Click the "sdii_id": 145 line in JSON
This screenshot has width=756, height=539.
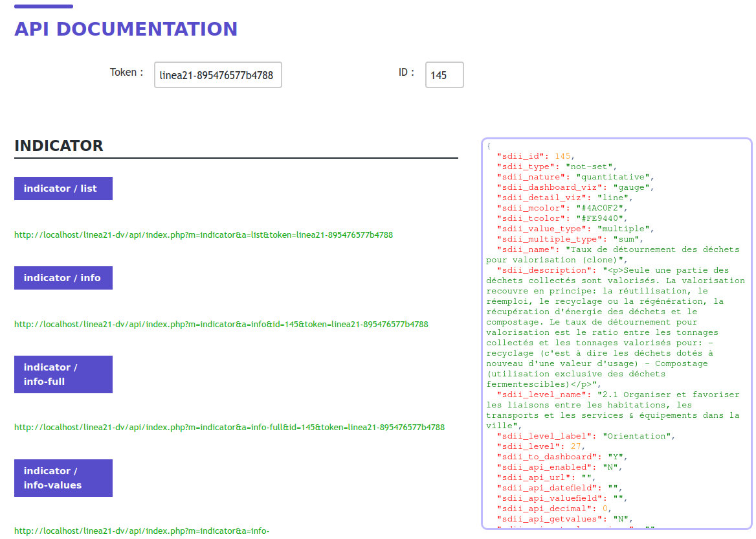(536, 156)
